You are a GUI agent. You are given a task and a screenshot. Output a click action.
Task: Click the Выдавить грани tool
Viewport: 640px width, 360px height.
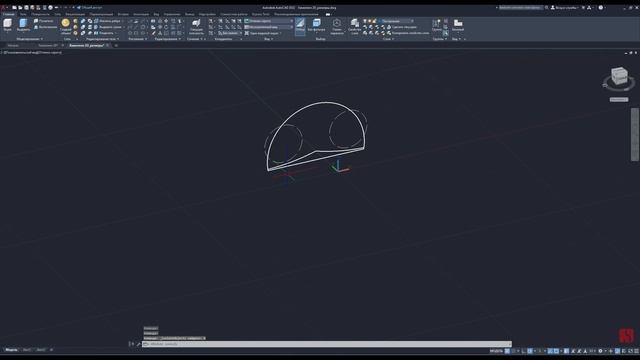(x=107, y=27)
